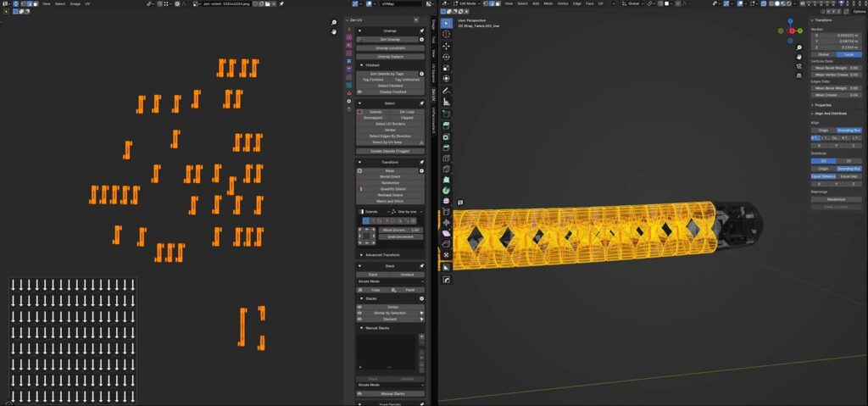The height and width of the screenshot is (406, 868).
Task: Open the Vertex menu in the 3D viewport
Action: tap(563, 4)
